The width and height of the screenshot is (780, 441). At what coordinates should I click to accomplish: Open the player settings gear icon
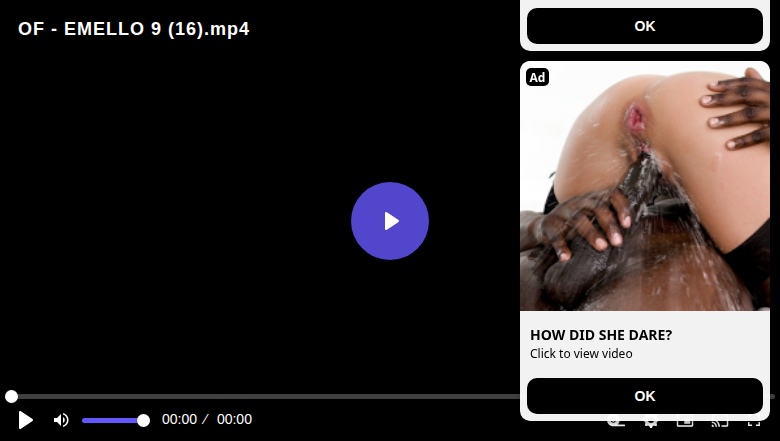pyautogui.click(x=651, y=423)
